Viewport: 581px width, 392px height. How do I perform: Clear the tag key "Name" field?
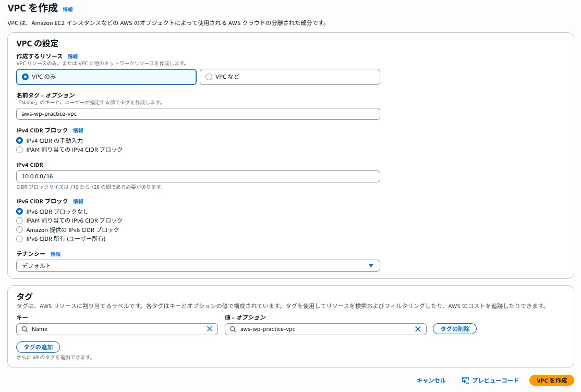pyautogui.click(x=209, y=329)
